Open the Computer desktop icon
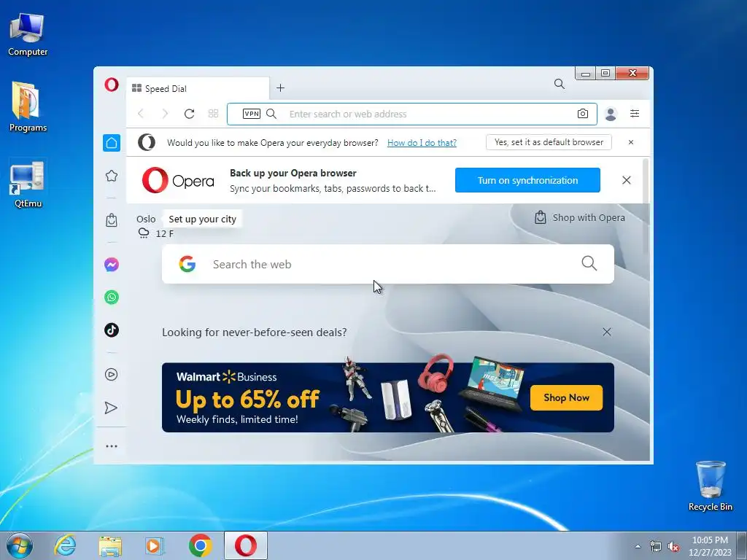Image resolution: width=747 pixels, height=560 pixels. click(x=28, y=35)
